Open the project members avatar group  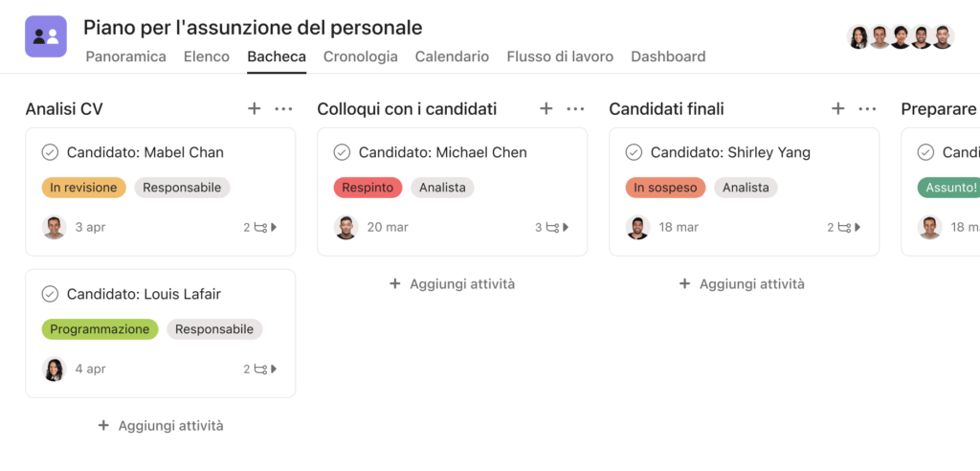[901, 37]
